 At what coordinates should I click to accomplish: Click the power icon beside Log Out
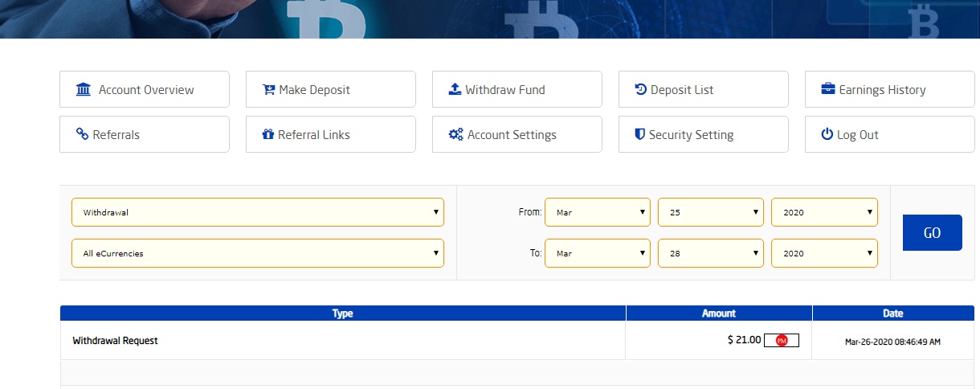click(827, 134)
